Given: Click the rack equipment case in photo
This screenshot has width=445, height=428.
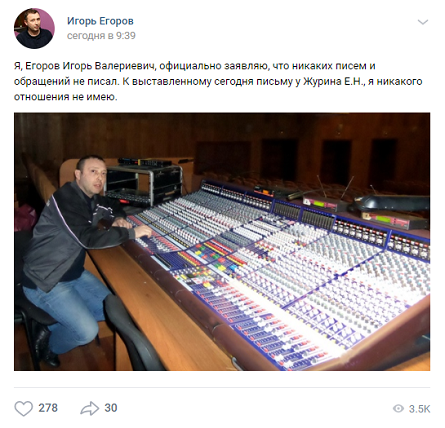Looking at the screenshot, I should (144, 182).
